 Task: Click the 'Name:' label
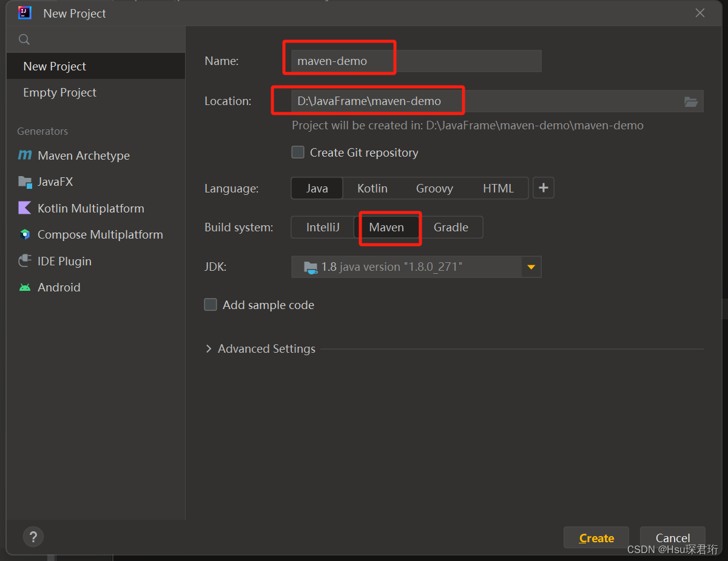click(x=221, y=61)
